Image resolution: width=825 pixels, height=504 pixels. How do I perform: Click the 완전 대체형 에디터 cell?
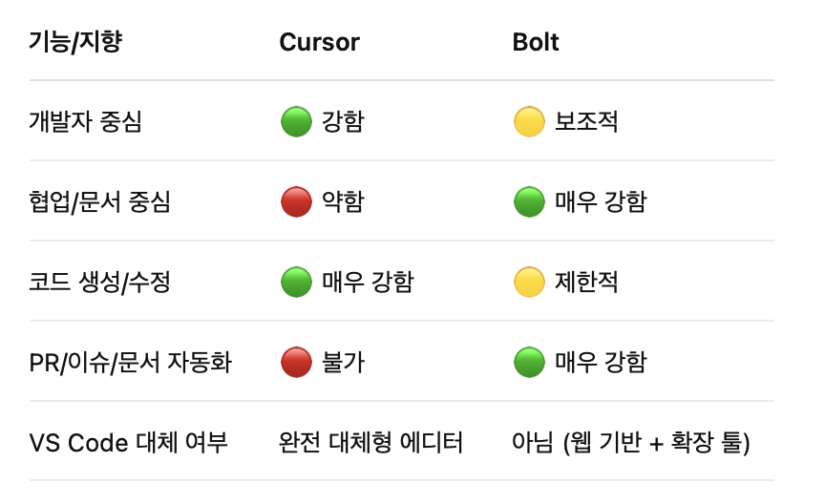(370, 442)
